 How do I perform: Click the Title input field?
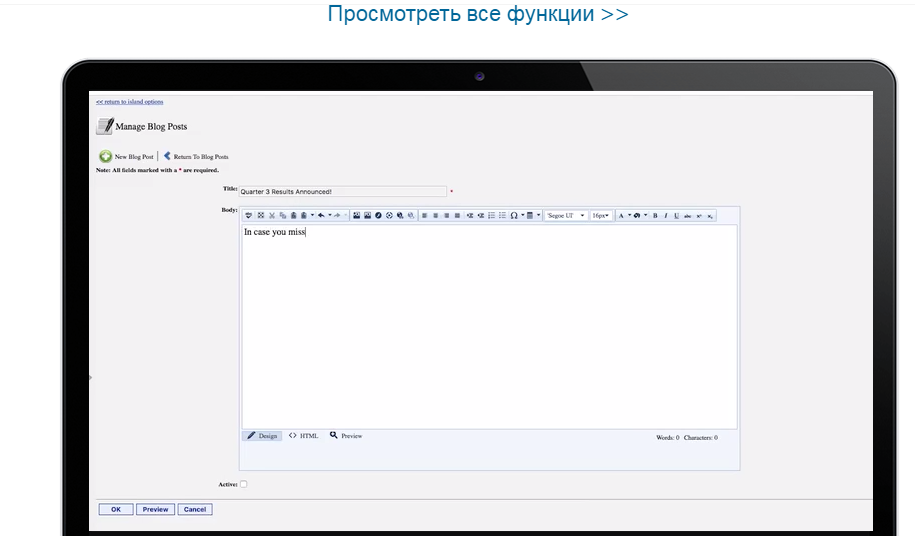coord(343,191)
